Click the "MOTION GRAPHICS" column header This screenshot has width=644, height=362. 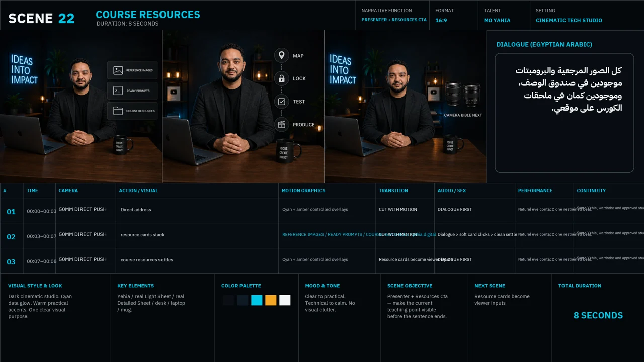tap(303, 191)
